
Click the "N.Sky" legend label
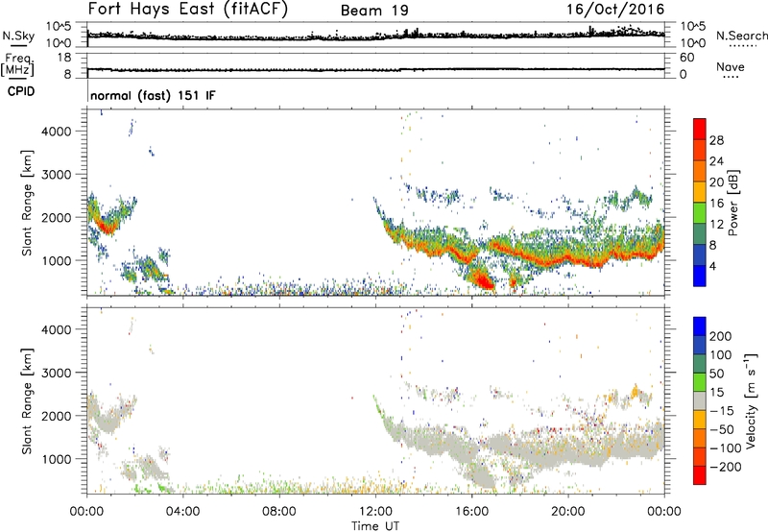click(x=18, y=36)
